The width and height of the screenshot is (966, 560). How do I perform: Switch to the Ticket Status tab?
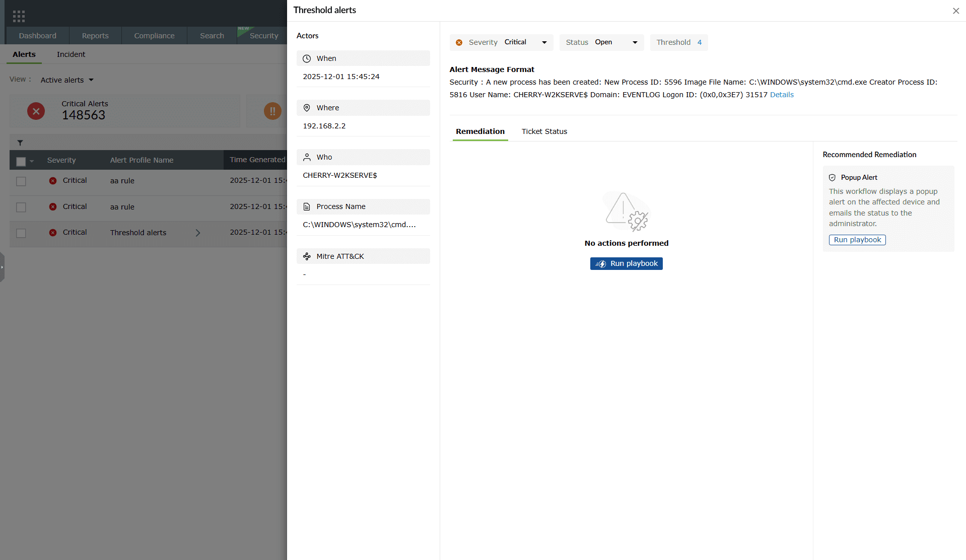tap(544, 131)
